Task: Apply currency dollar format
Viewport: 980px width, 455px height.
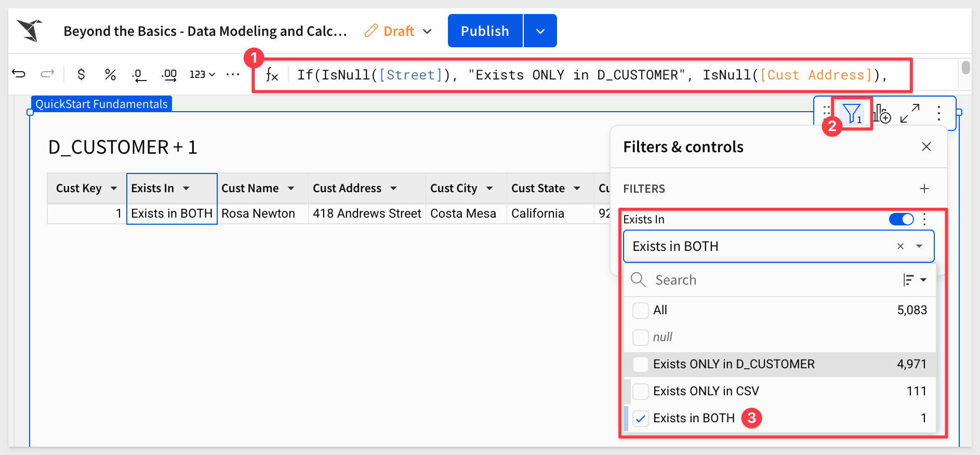Action: 81,74
